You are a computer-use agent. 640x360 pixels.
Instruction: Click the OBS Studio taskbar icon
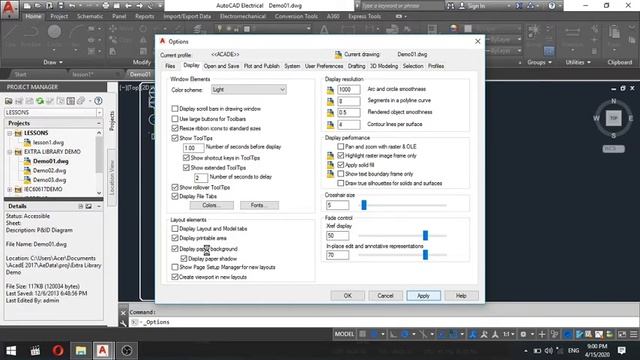pyautogui.click(x=127, y=351)
